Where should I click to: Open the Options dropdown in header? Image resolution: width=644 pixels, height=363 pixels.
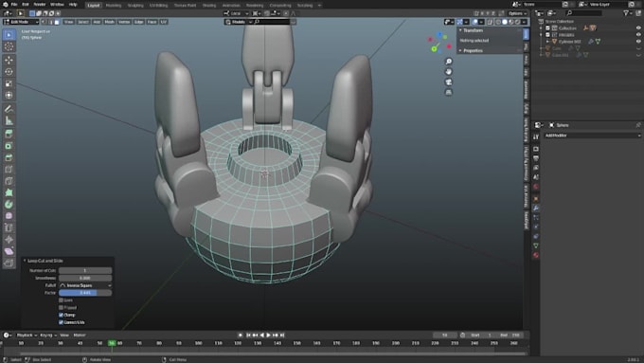click(x=517, y=13)
